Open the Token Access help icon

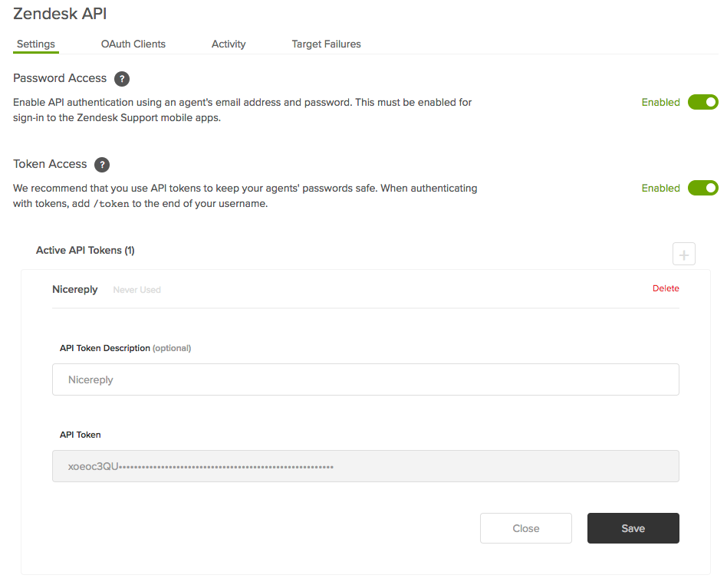[102, 165]
